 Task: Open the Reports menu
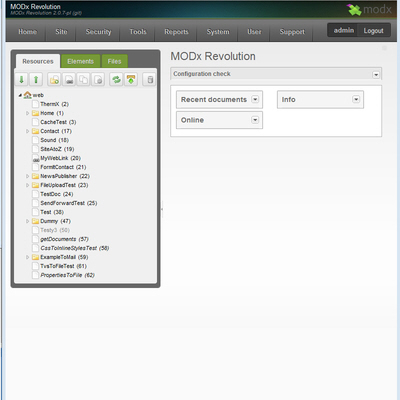coord(176,32)
